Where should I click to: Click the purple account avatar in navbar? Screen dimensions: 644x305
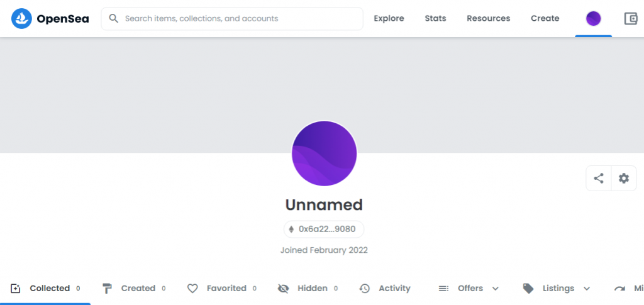pyautogui.click(x=593, y=19)
